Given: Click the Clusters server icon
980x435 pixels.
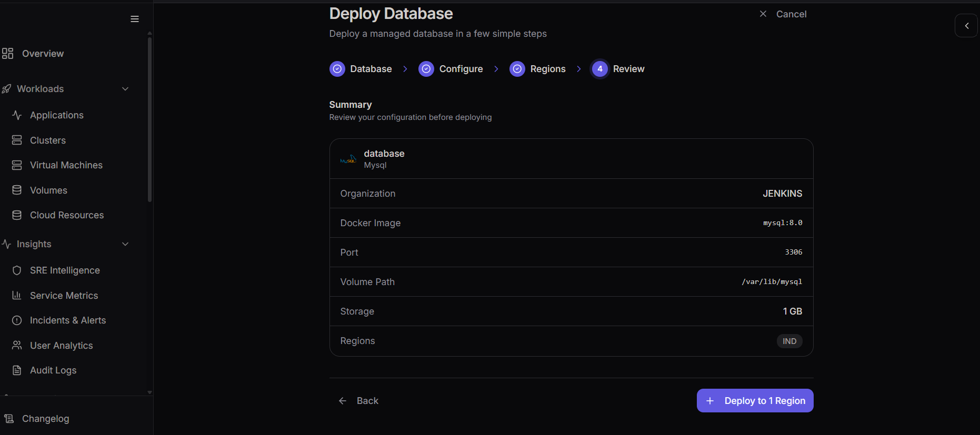Looking at the screenshot, I should click(x=17, y=140).
